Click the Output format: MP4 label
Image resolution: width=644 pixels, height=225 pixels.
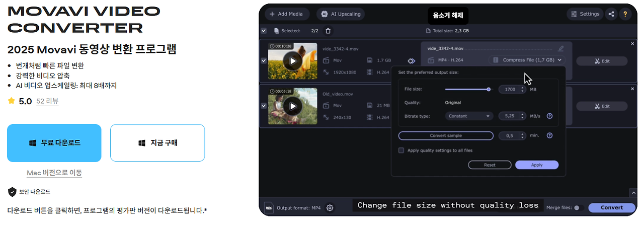pyautogui.click(x=298, y=207)
